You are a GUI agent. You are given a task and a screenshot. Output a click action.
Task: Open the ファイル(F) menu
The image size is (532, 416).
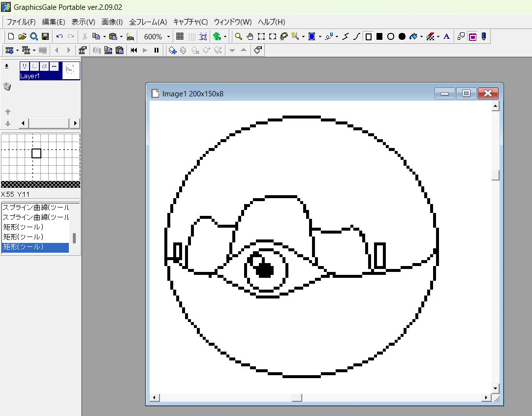tap(21, 22)
